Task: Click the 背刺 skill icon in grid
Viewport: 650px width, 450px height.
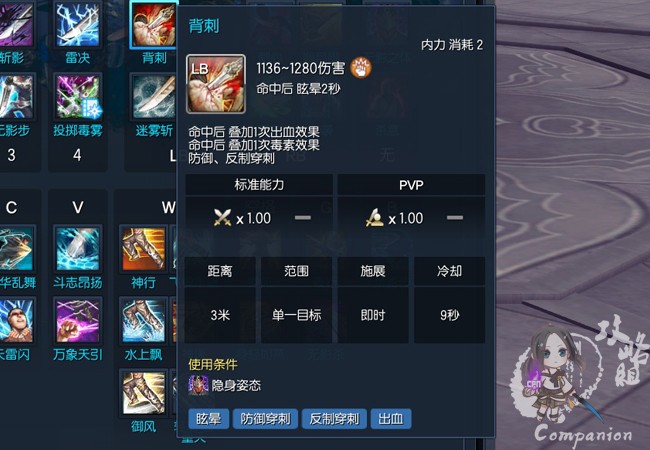Action: point(154,24)
